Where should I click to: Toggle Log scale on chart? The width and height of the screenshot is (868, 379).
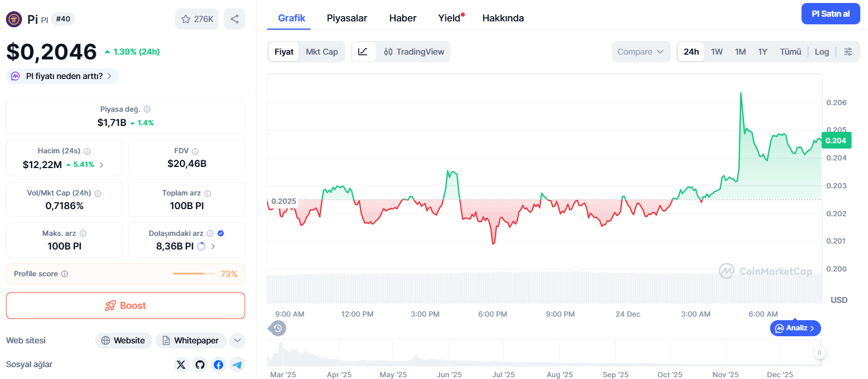coord(822,52)
